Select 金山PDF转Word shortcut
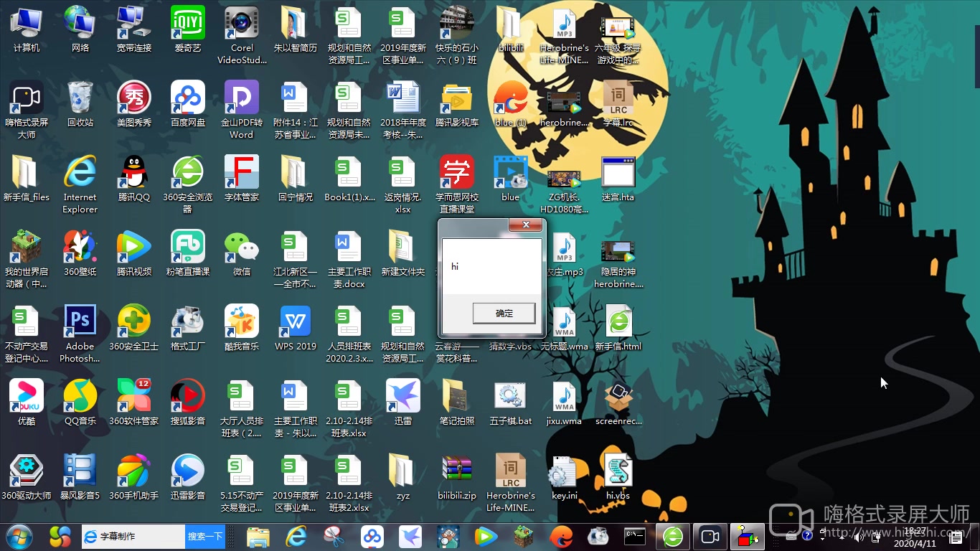The width and height of the screenshot is (980, 551). pyautogui.click(x=242, y=110)
